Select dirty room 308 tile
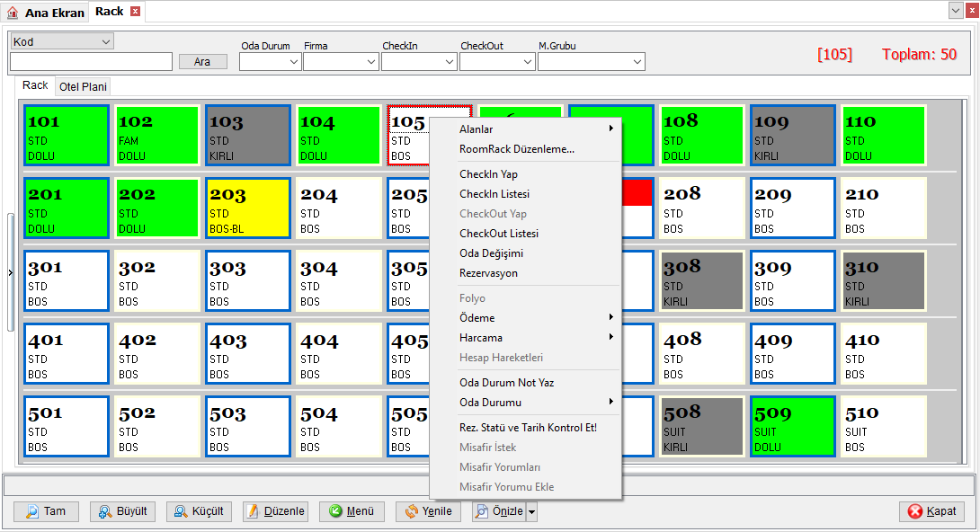 coord(702,281)
